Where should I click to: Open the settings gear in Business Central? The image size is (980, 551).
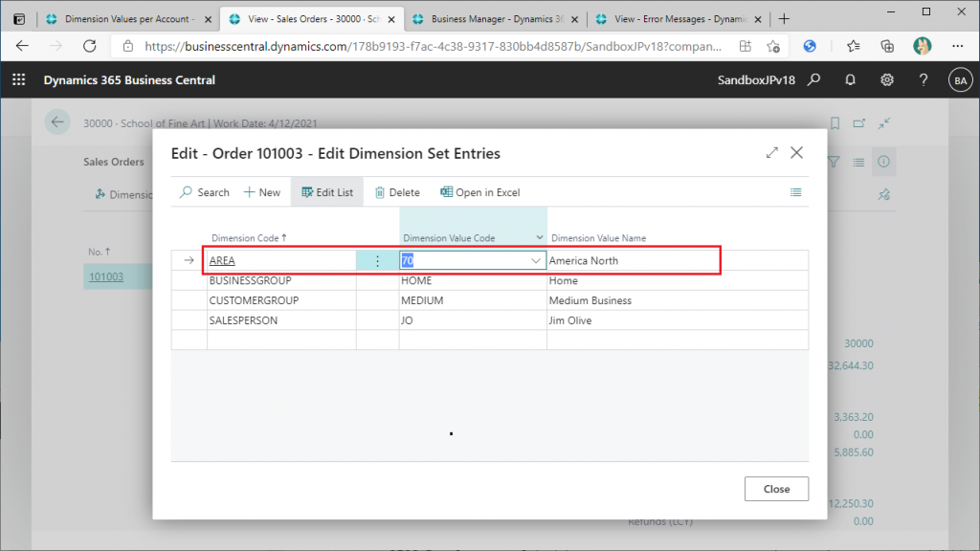pos(887,80)
